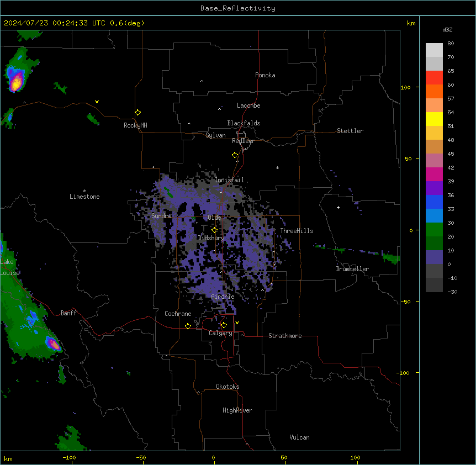Select the Airdrie label on the map
Screen dimensions: 476x465
223,297
